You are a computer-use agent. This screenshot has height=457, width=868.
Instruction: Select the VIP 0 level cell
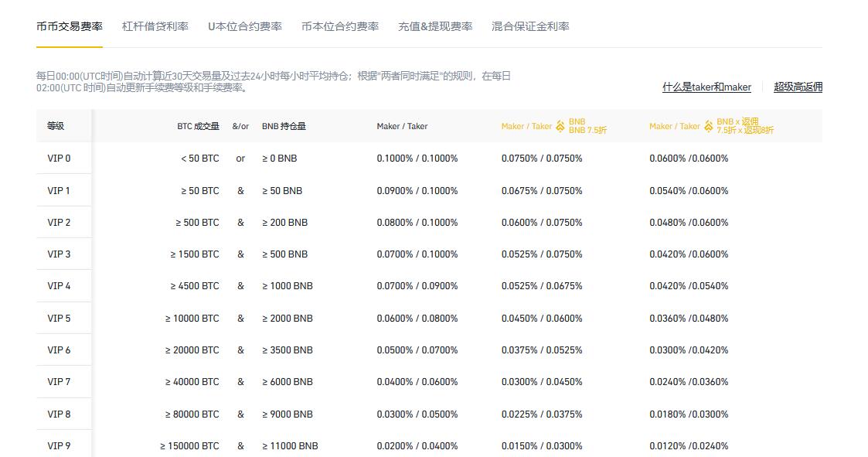[x=59, y=159]
